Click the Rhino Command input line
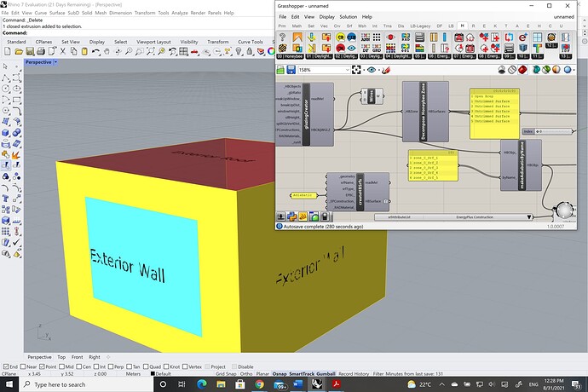588x392 pixels. click(x=150, y=33)
